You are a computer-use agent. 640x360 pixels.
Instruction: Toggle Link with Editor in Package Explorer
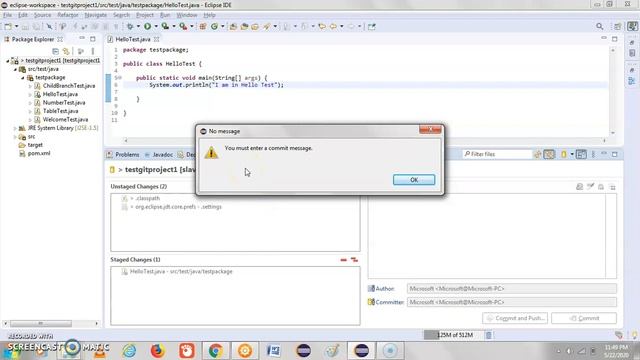[66, 51]
